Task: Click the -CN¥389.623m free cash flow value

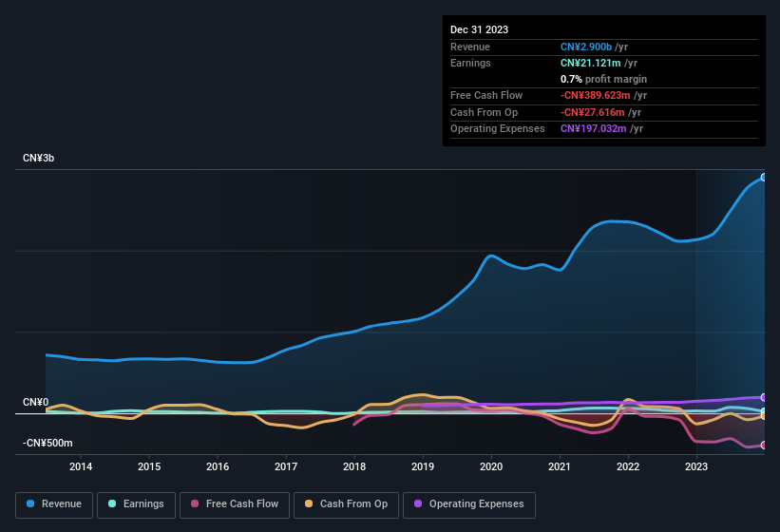Action: click(596, 95)
